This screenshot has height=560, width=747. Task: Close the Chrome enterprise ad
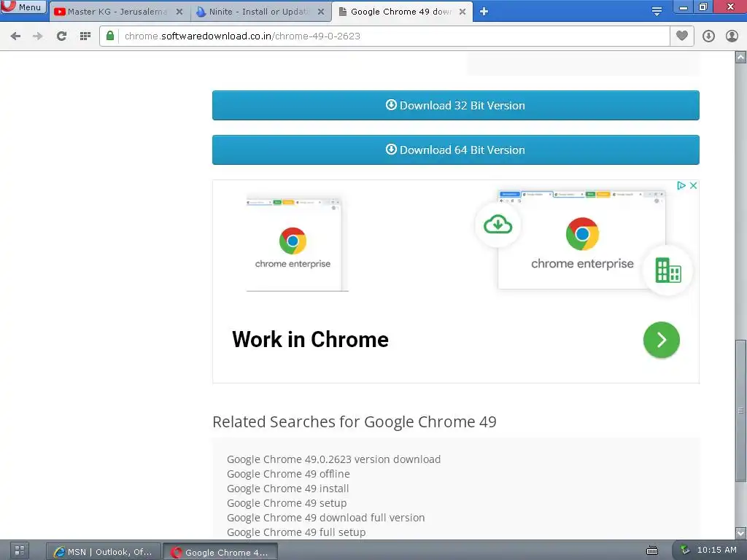pyautogui.click(x=693, y=185)
